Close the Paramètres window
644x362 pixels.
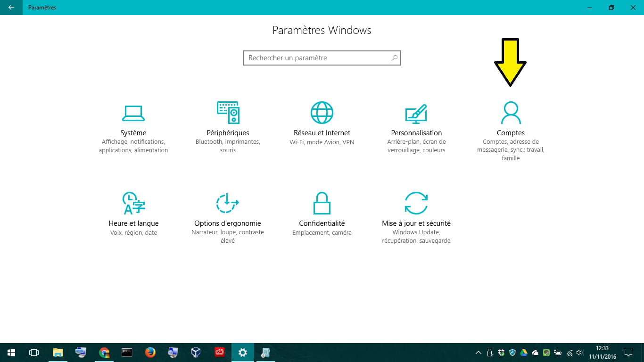point(633,8)
